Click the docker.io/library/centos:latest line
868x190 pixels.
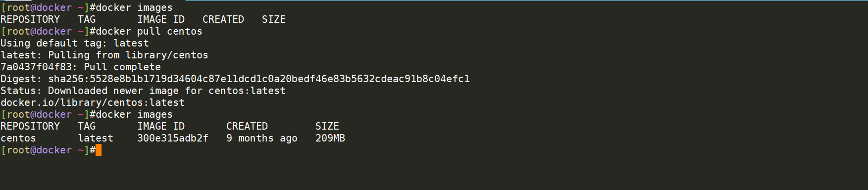point(93,102)
